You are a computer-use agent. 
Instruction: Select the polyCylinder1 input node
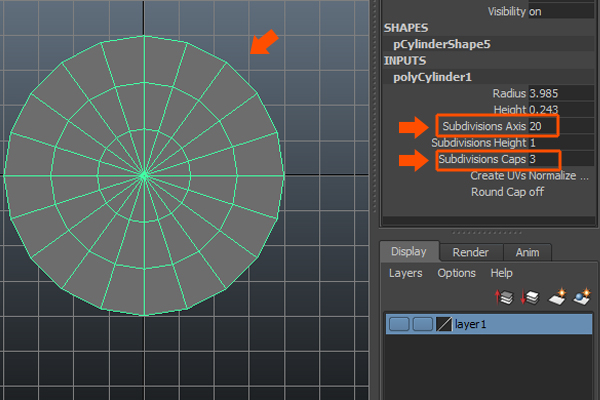tap(433, 77)
